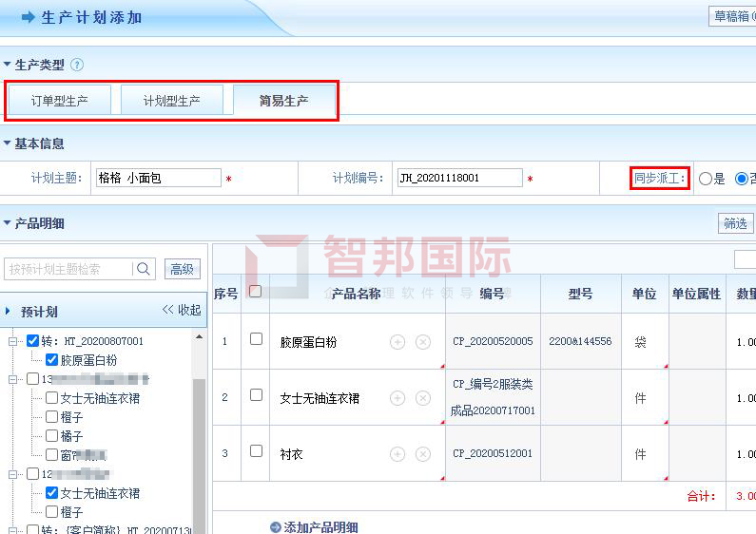Check the table row checkbox for 胶原蛋白粉
Viewport: 756px width, 534px height.
(x=256, y=339)
